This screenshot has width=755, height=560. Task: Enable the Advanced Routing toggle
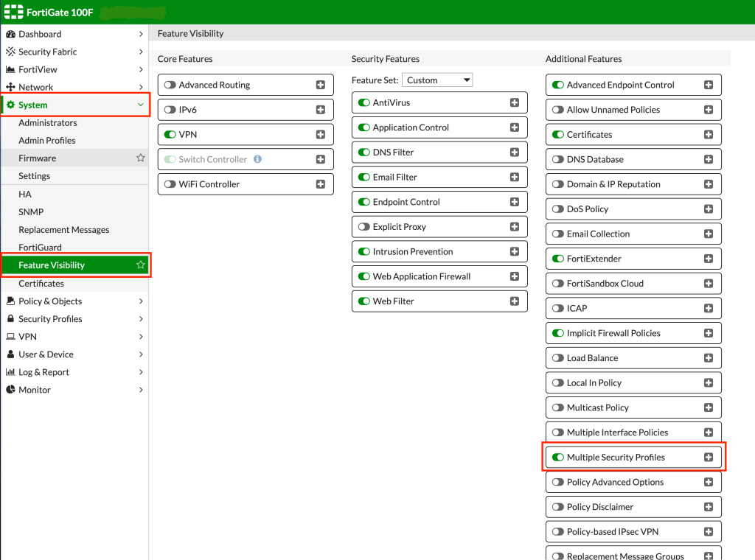point(170,84)
